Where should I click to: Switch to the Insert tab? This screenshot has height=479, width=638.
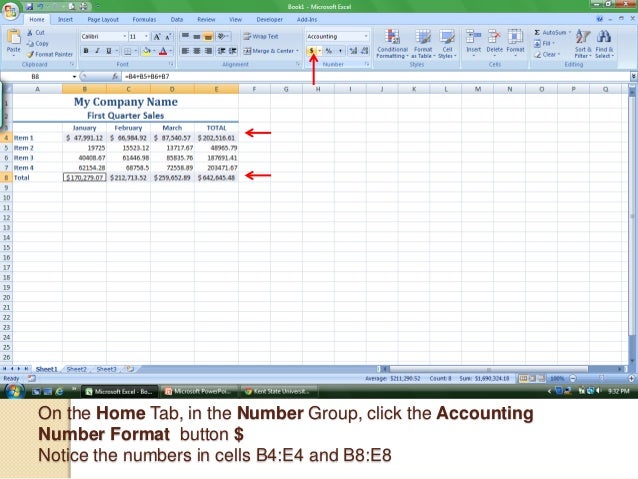(x=65, y=19)
